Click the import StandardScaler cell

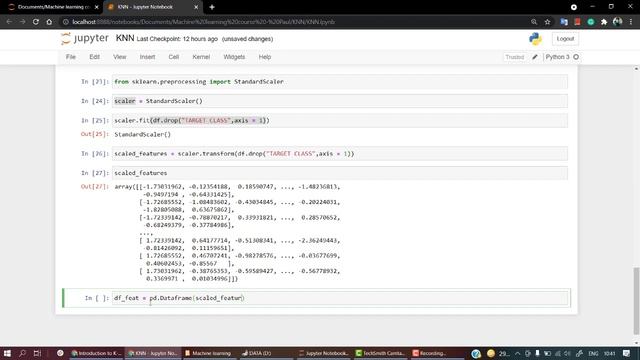(x=340, y=82)
